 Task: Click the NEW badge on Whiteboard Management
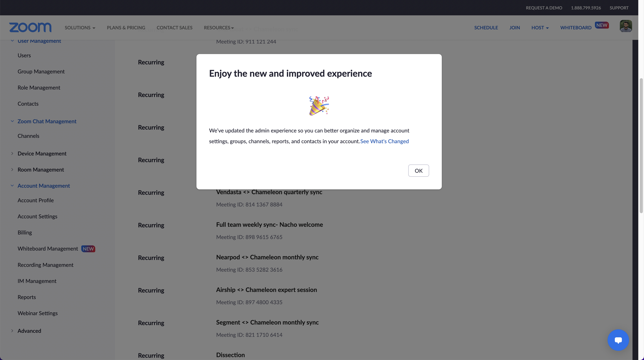point(88,249)
